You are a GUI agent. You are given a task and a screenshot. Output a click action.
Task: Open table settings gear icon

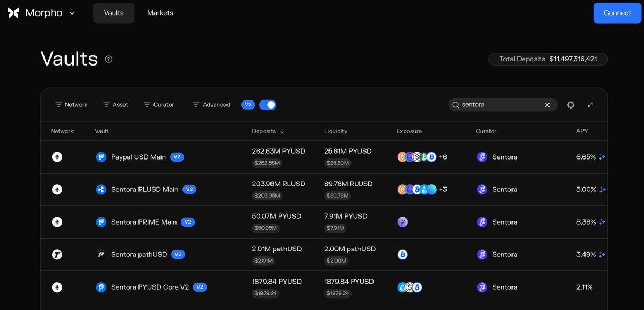570,105
